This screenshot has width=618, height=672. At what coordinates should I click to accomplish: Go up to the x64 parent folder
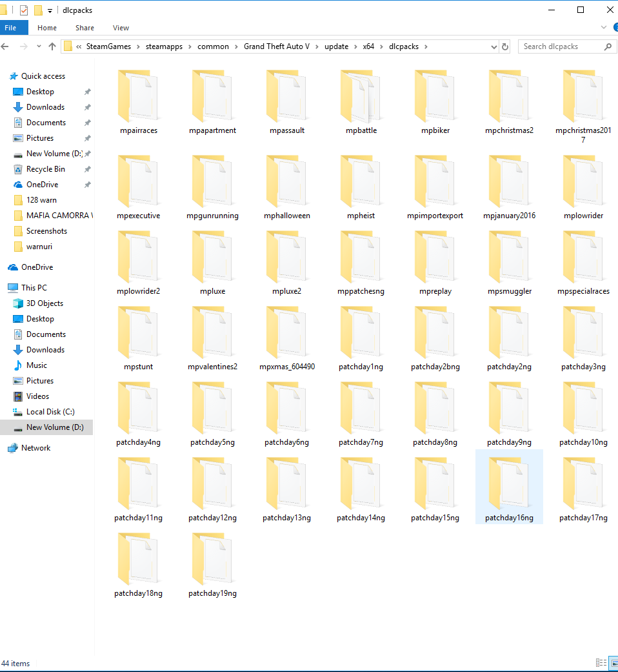[x=52, y=46]
